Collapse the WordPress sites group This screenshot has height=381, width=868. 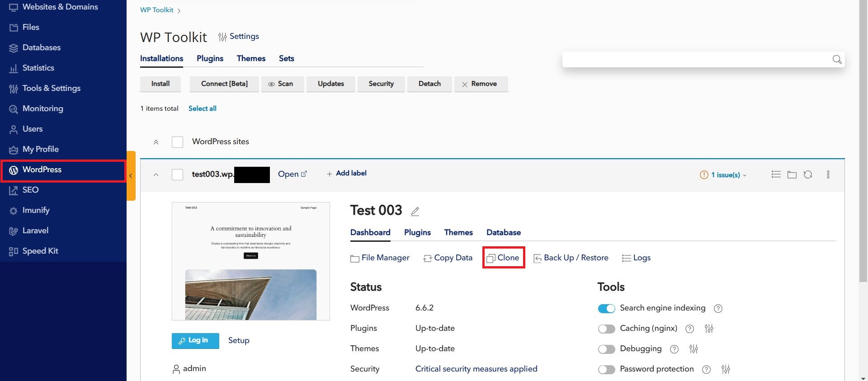coord(156,142)
